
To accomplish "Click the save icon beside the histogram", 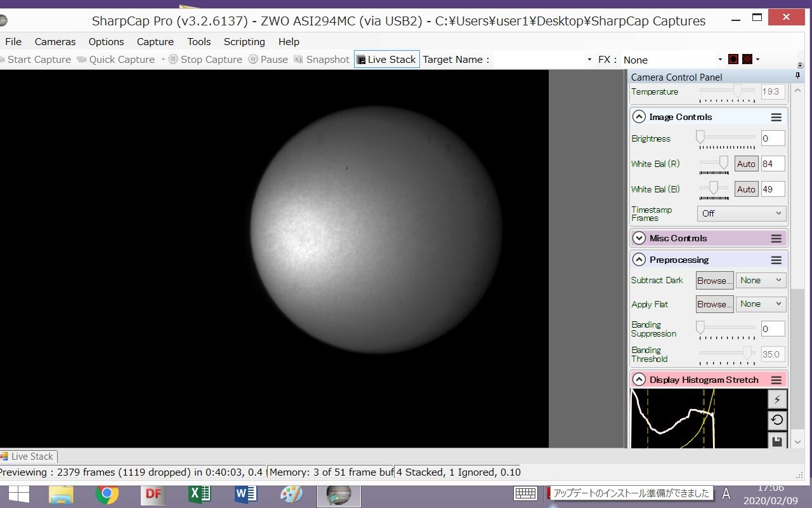I will coord(777,441).
